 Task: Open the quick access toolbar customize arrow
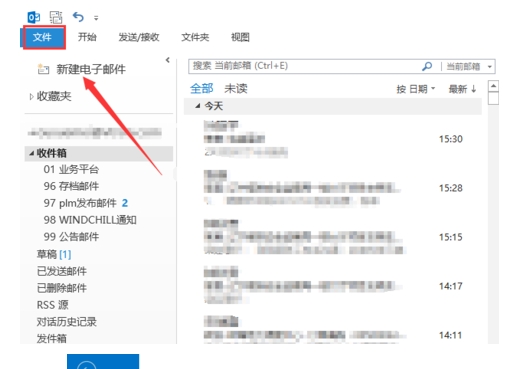[x=96, y=18]
